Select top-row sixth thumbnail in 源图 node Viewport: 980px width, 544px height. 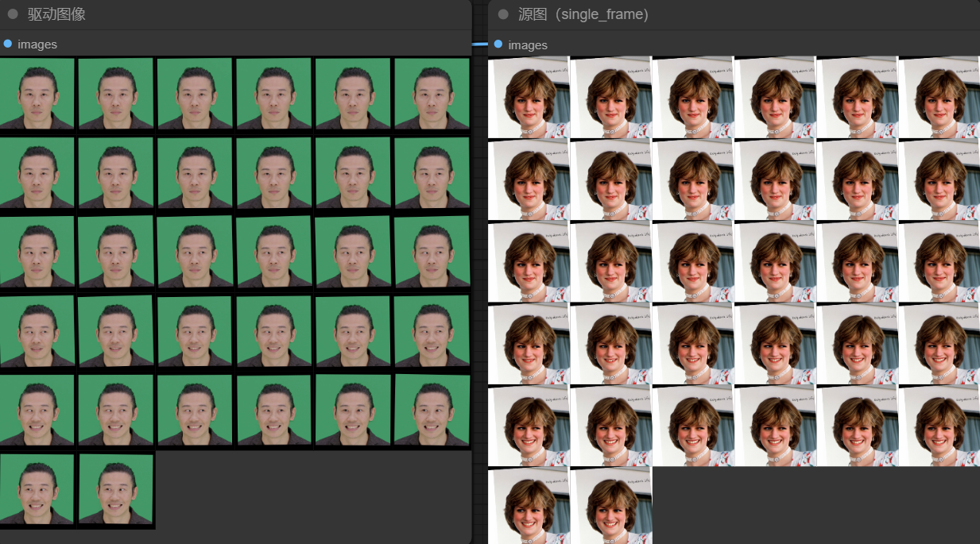(x=939, y=97)
